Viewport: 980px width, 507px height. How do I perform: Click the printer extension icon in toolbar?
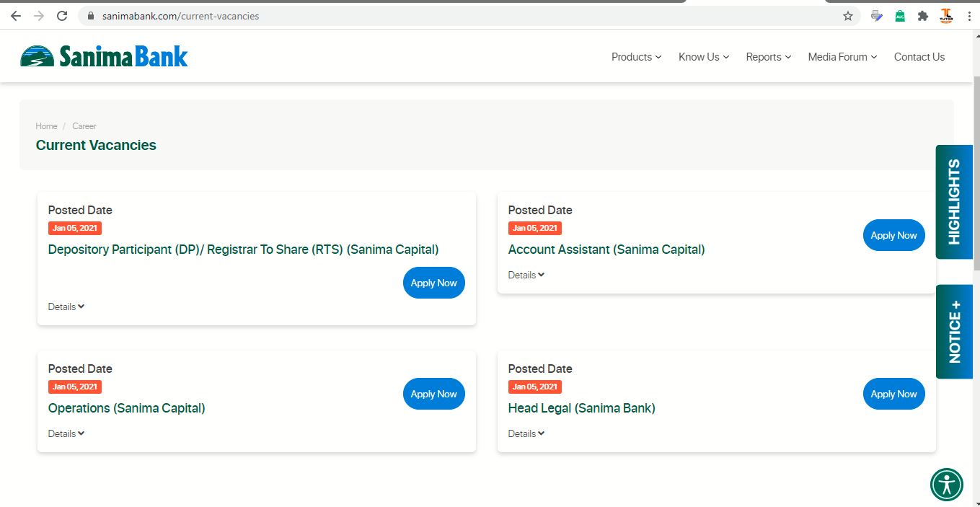pos(877,16)
